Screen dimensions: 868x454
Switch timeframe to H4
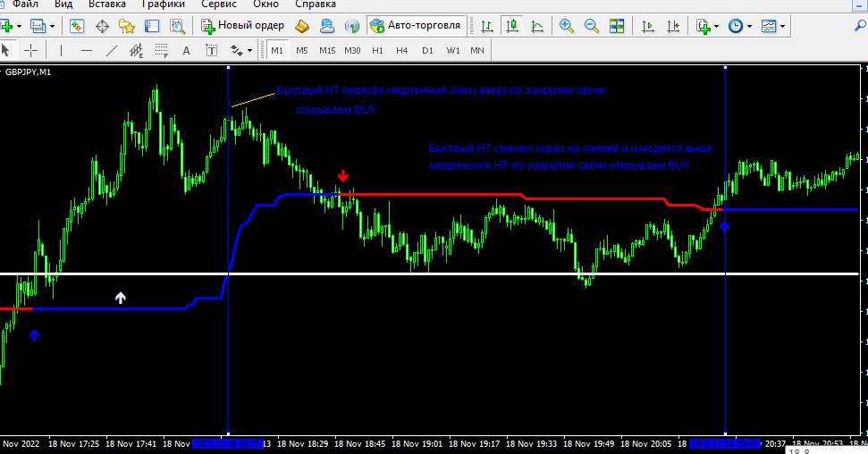(x=402, y=50)
